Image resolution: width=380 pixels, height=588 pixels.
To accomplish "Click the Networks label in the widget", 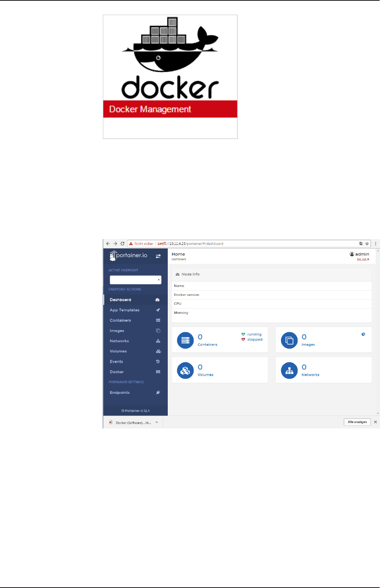I will [x=310, y=375].
